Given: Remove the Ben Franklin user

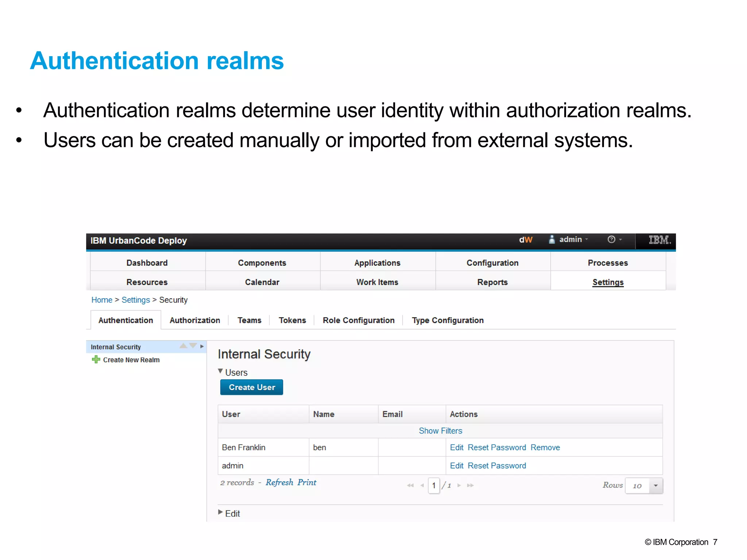Looking at the screenshot, I should click(x=545, y=447).
